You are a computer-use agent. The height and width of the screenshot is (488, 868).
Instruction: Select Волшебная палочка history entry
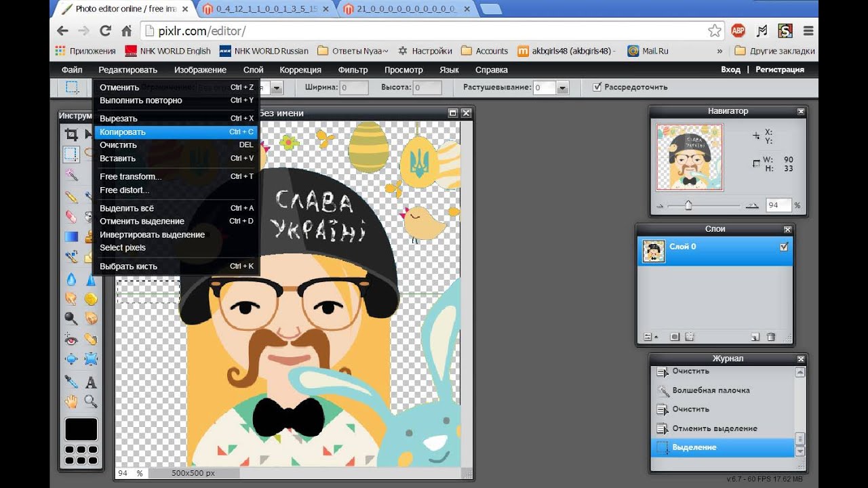pyautogui.click(x=722, y=390)
